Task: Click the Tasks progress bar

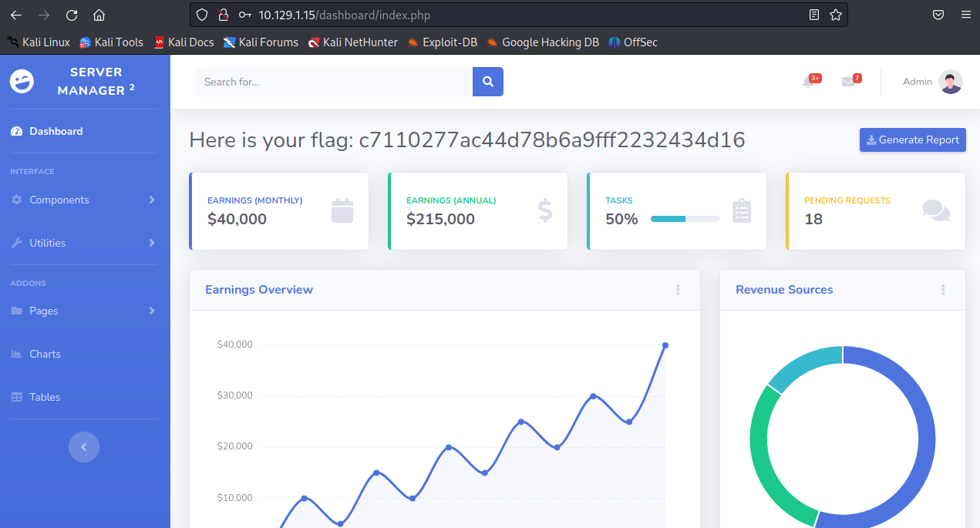Action: (x=685, y=219)
